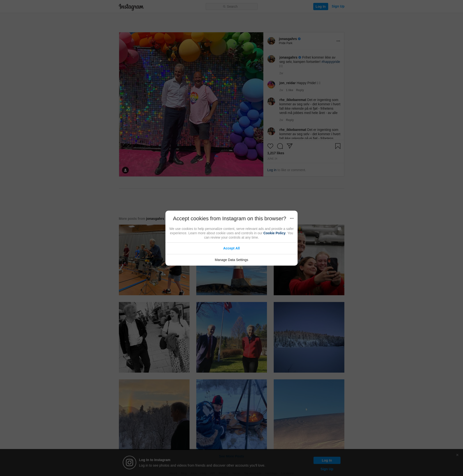Click the bookmark save icon
Screen dimensions: 463x476
[x=338, y=146]
